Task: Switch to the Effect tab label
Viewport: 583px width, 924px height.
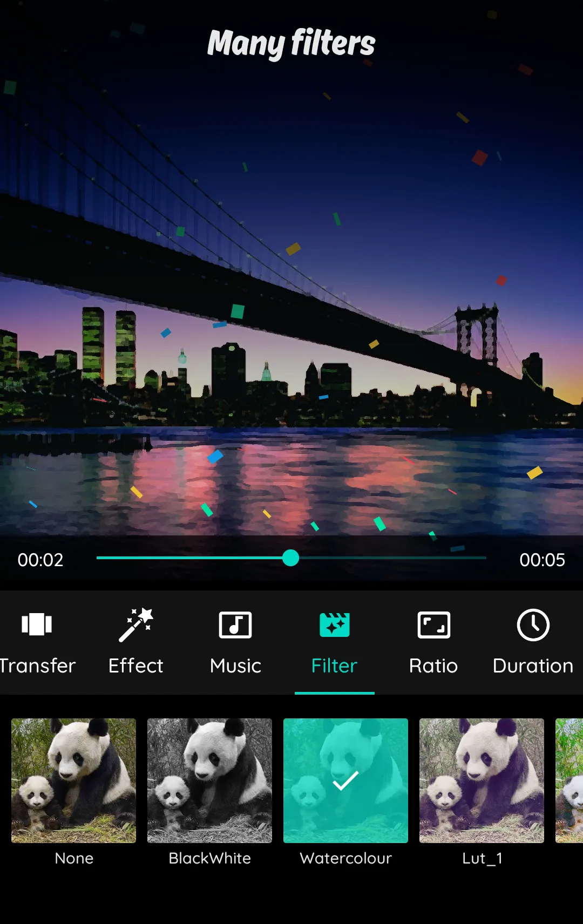Action: point(136,666)
